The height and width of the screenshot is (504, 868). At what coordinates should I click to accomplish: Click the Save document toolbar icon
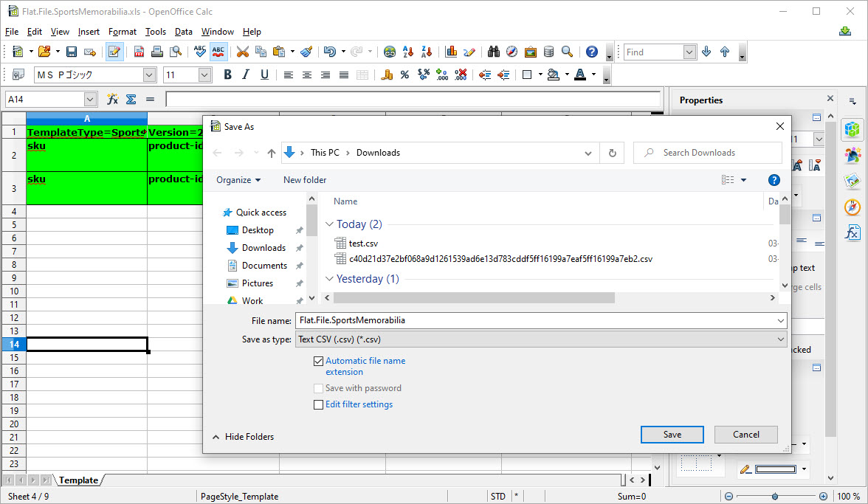pos(72,52)
